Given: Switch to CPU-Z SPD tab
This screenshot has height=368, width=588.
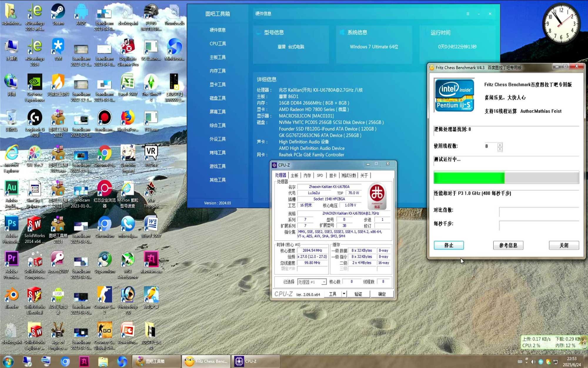Looking at the screenshot, I should [320, 175].
